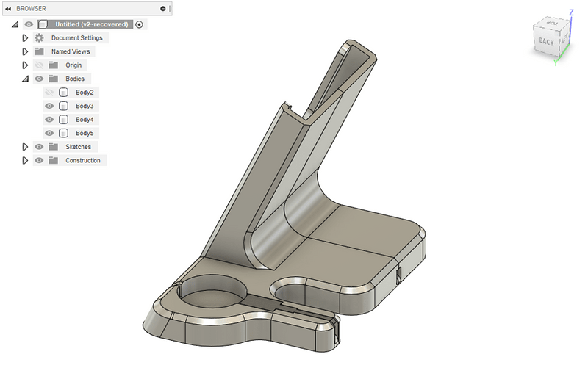
Task: Select the Named Views label
Action: click(71, 51)
